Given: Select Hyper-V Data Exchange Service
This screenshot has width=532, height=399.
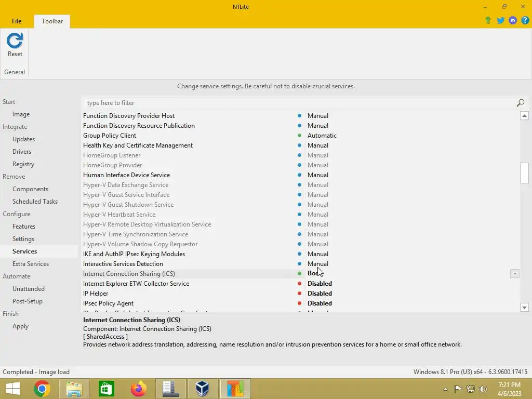Looking at the screenshot, I should (x=126, y=185).
